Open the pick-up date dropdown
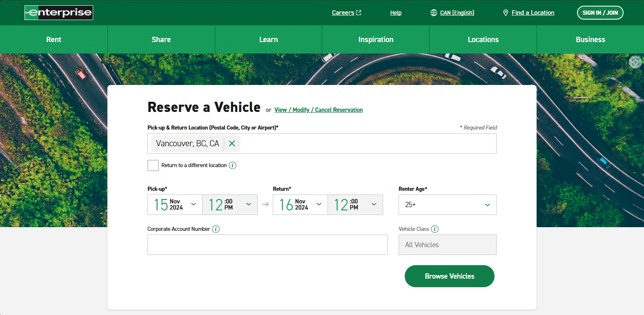The height and width of the screenshot is (315, 644). (175, 205)
